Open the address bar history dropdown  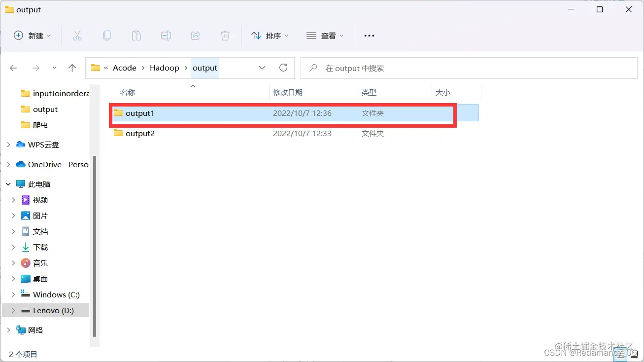click(x=262, y=68)
